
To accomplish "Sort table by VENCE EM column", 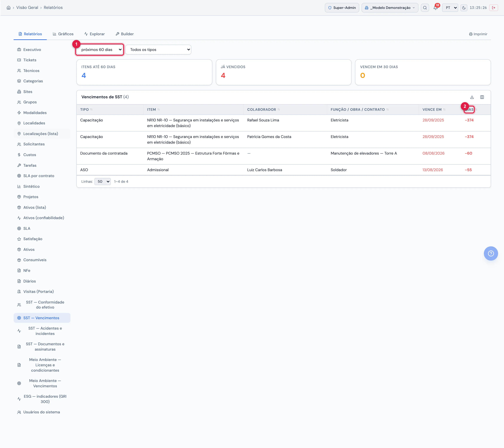I will (x=434, y=109).
